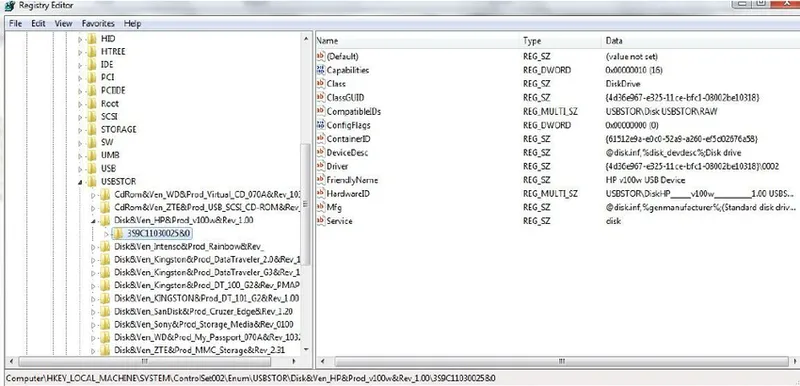Collapse the Disk&Ven_HP&Prod_v100w key
The image size is (800, 386).
[x=93, y=221]
